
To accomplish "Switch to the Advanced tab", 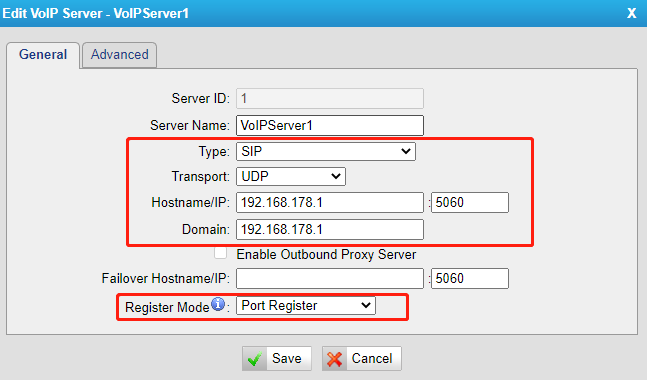I will click(120, 54).
